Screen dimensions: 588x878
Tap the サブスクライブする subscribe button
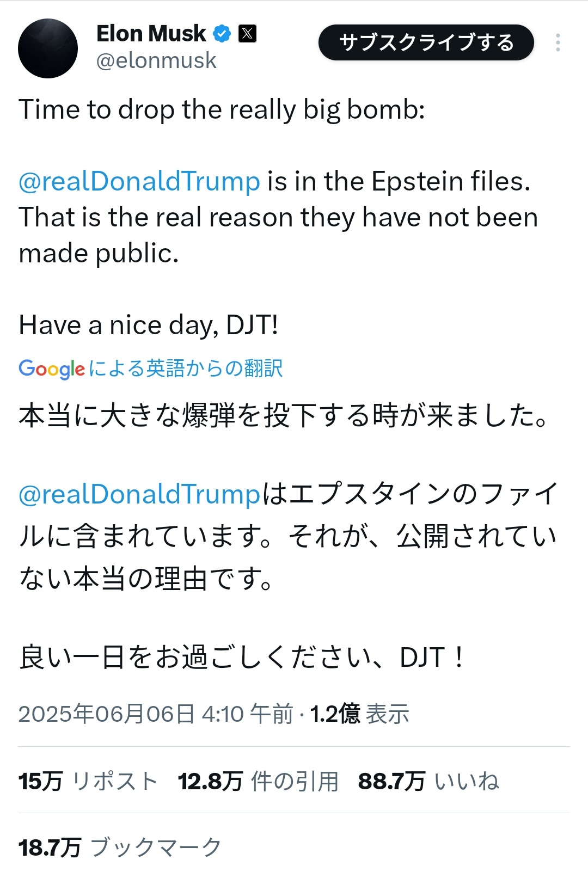[426, 42]
